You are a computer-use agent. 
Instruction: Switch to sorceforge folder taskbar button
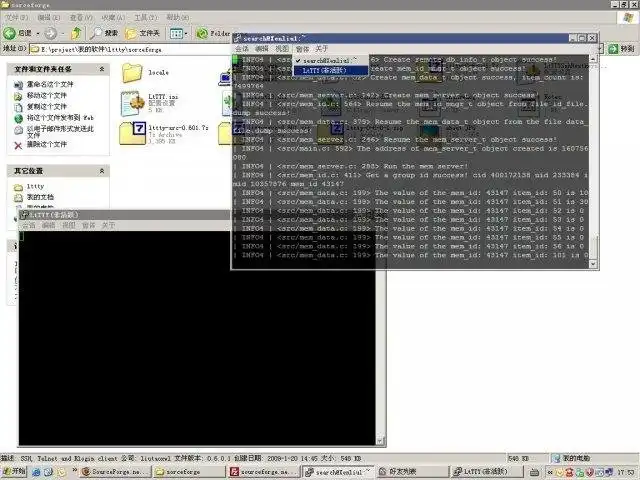(x=189, y=472)
